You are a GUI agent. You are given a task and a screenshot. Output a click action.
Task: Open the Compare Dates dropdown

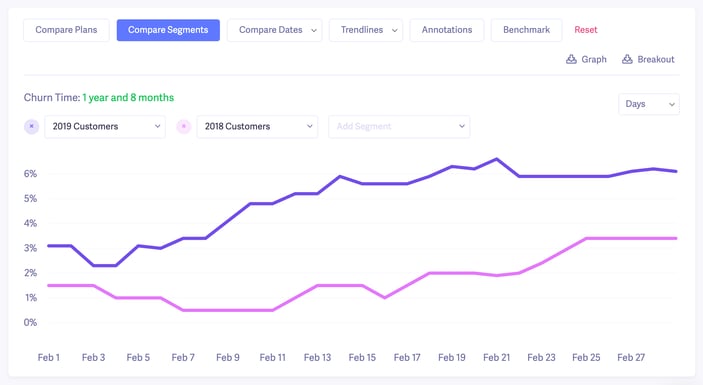pyautogui.click(x=274, y=30)
